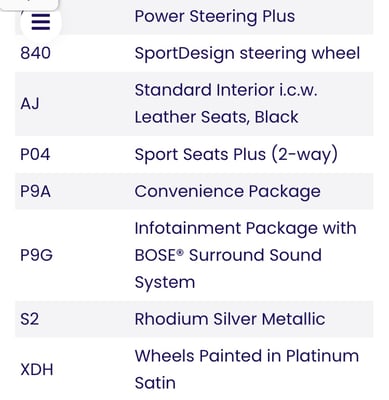Click the word System under BOSE line
The height and width of the screenshot is (400, 389).
(165, 283)
